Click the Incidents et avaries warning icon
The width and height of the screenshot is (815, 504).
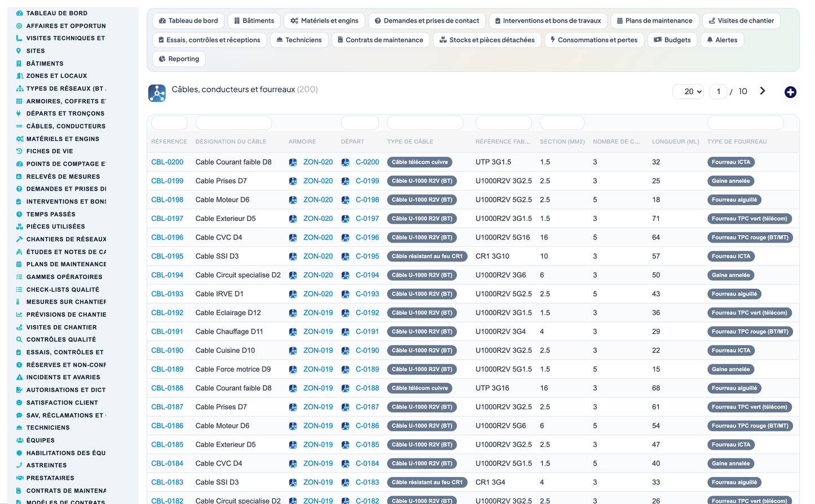click(x=19, y=377)
